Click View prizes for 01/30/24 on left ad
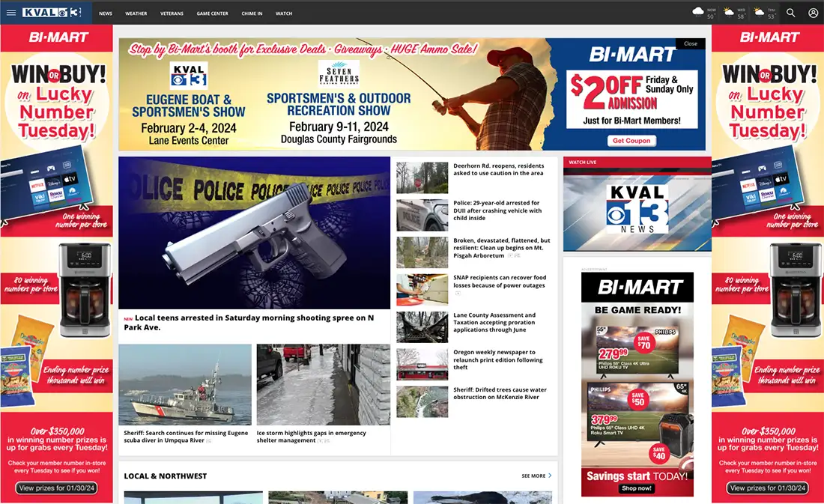 pos(57,488)
